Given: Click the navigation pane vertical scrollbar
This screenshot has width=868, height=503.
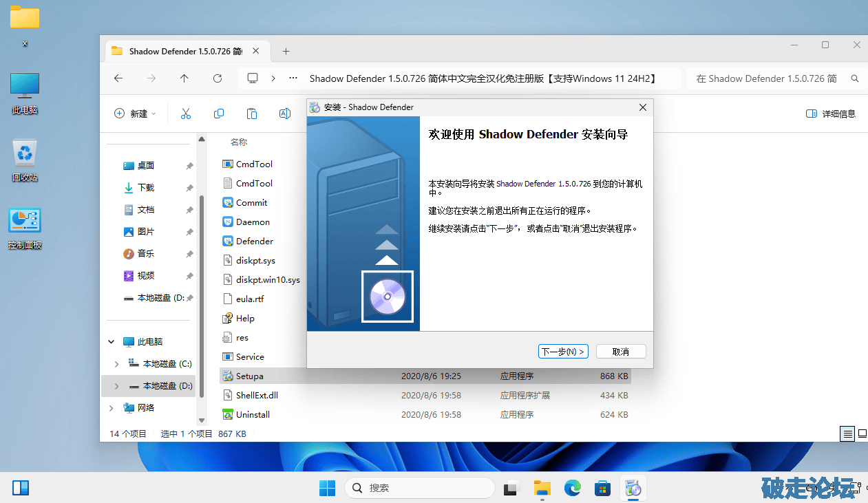Looking at the screenshot, I should click(x=202, y=296).
